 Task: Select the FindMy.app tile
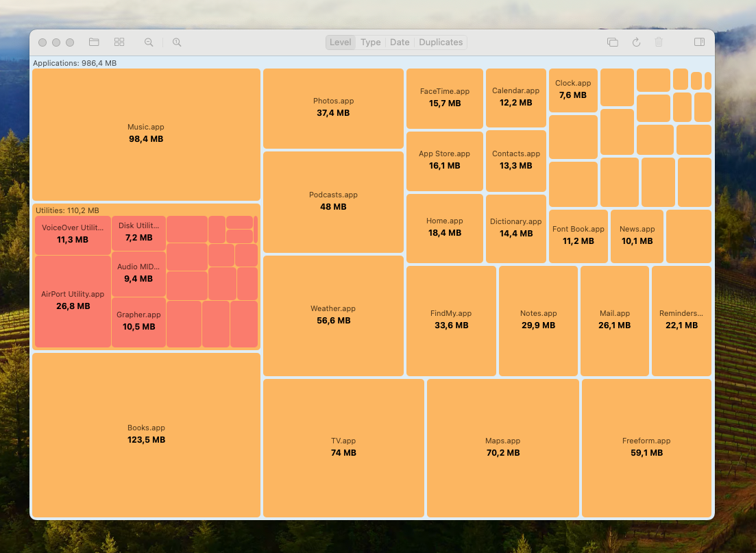[451, 321]
